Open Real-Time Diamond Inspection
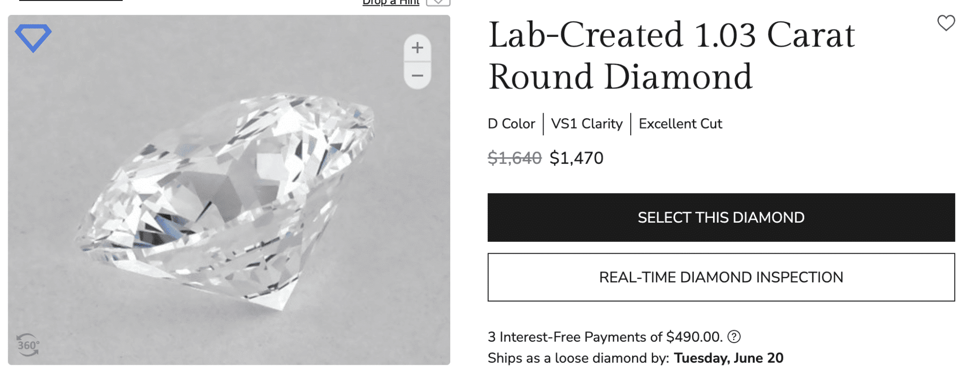 721,277
